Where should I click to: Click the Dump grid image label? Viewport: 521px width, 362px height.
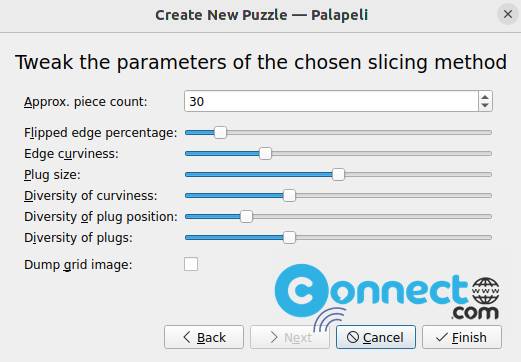pos(78,265)
